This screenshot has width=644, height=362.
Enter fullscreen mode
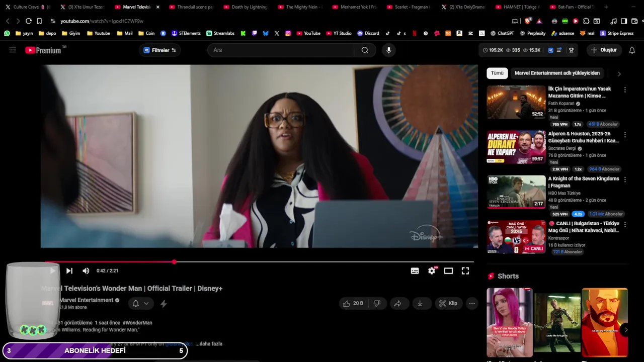(465, 270)
